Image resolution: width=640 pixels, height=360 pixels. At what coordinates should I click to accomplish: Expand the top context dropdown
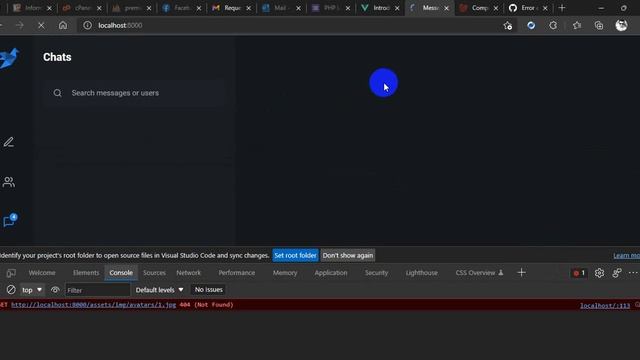click(32, 290)
